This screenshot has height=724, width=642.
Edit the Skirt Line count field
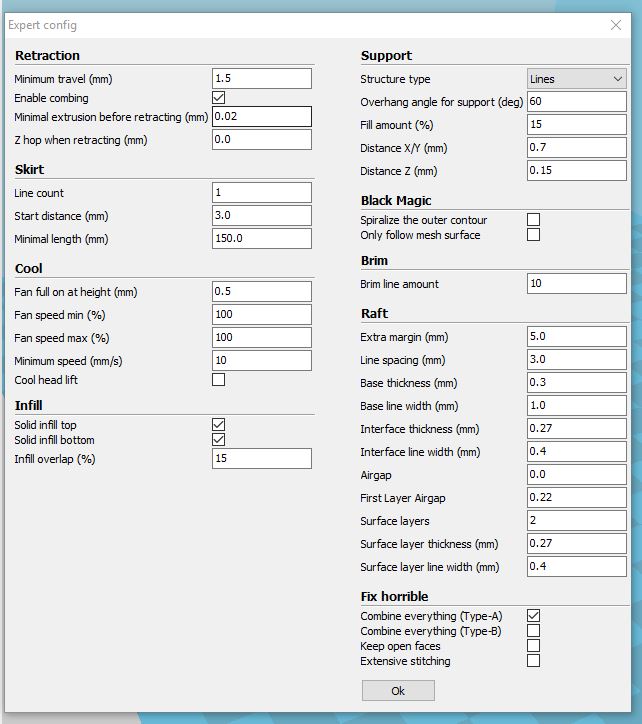tap(261, 193)
